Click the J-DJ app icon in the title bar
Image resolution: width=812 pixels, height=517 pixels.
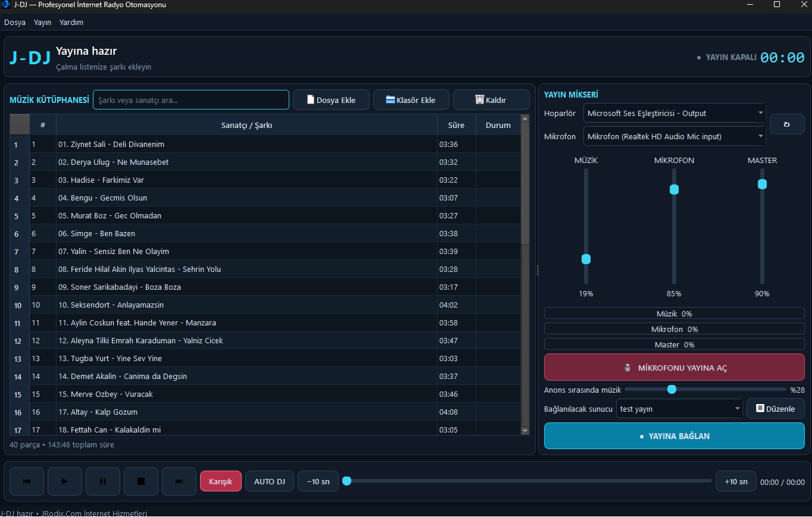pos(6,5)
